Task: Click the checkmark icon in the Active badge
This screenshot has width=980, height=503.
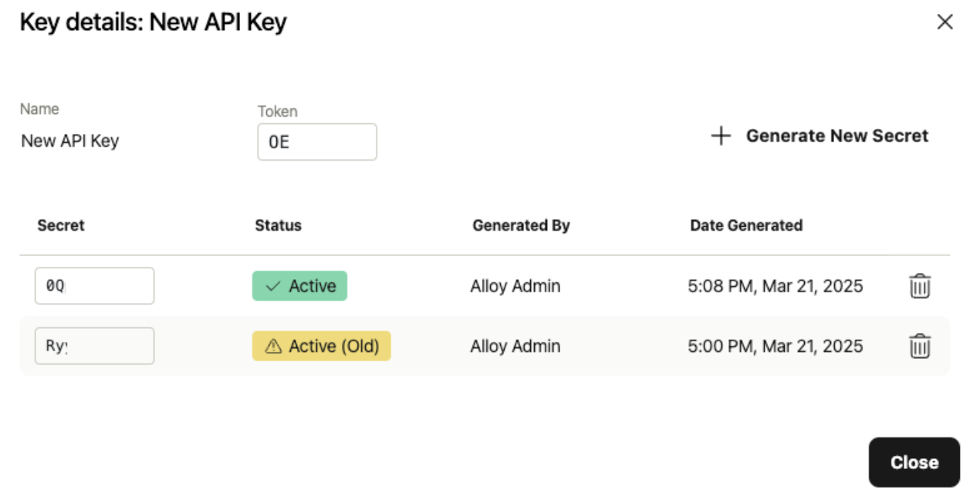Action: (272, 286)
